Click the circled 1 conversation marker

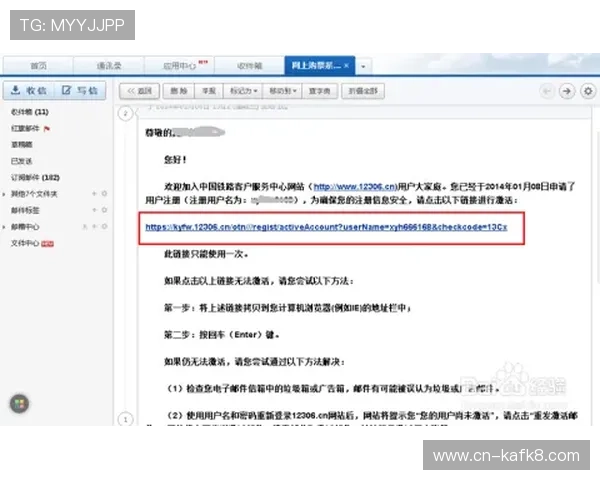click(x=126, y=420)
